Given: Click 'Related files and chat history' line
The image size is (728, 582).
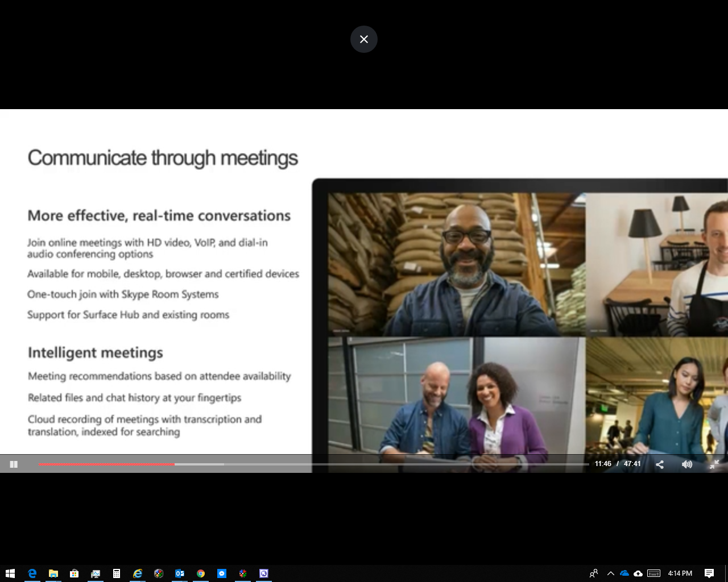Looking at the screenshot, I should tap(134, 398).
